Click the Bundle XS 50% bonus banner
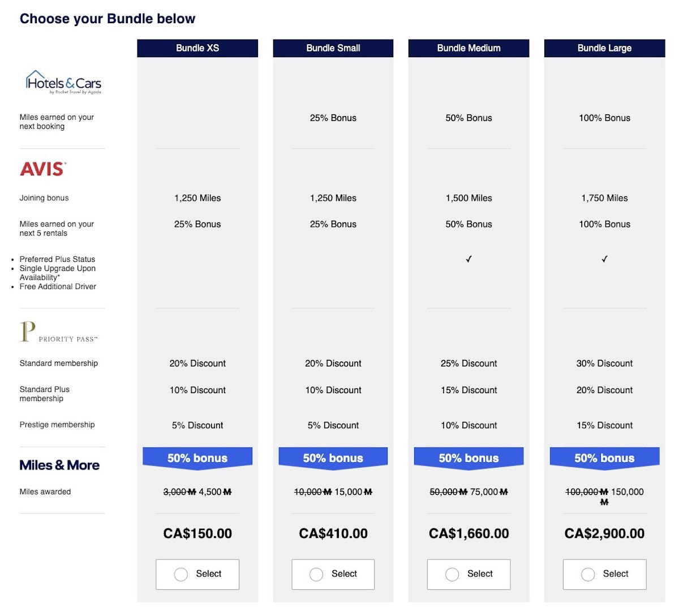 197,458
